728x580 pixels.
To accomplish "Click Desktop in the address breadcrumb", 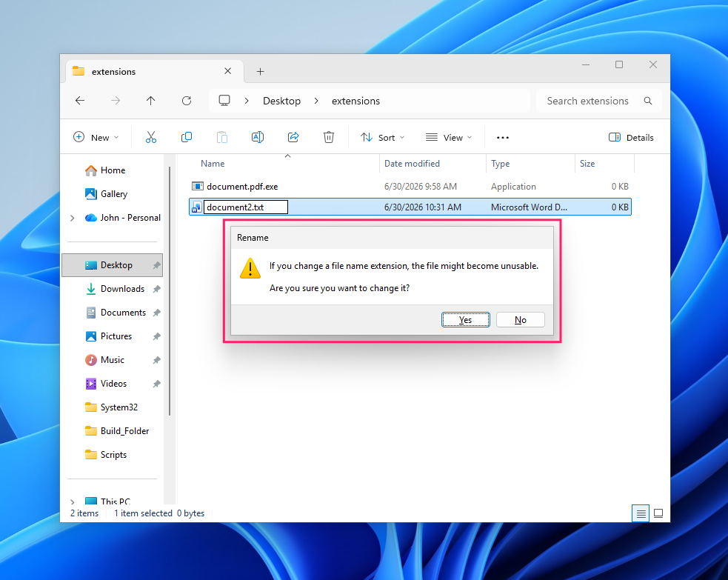I will coord(282,101).
